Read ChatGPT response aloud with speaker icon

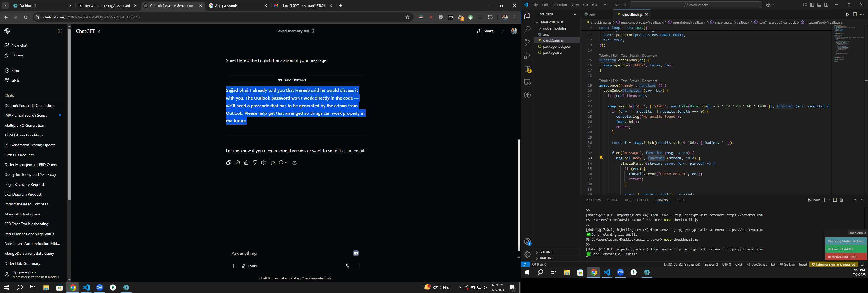coord(263,163)
